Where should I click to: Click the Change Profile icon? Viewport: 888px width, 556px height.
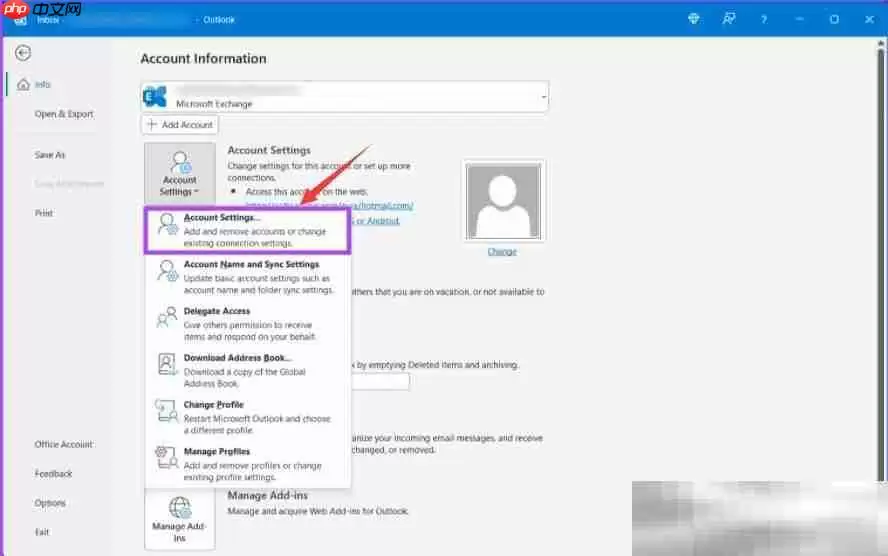pos(167,411)
